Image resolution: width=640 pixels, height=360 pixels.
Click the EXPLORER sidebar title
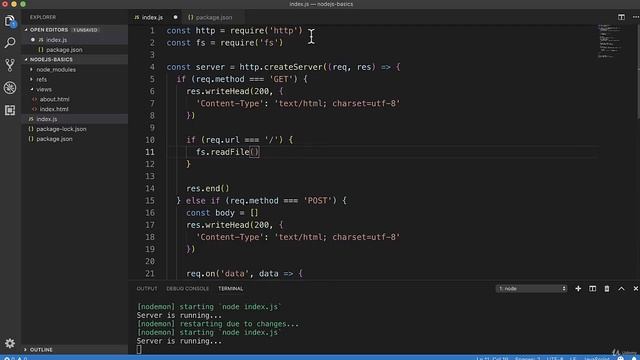coord(43,17)
